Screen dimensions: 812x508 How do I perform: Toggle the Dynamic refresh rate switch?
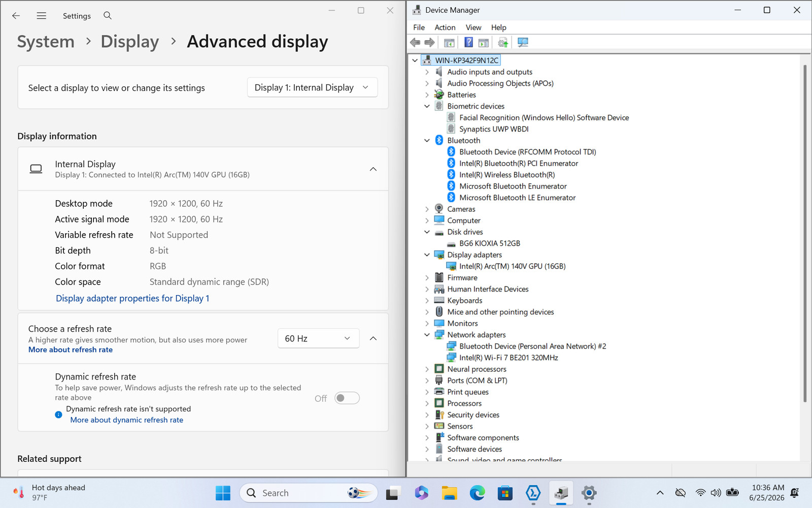[347, 398]
